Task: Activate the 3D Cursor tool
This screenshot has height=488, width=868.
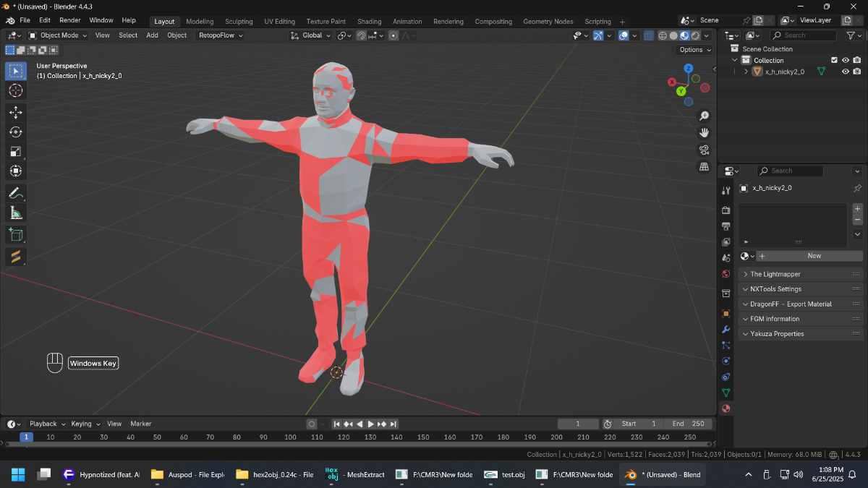Action: [x=16, y=90]
